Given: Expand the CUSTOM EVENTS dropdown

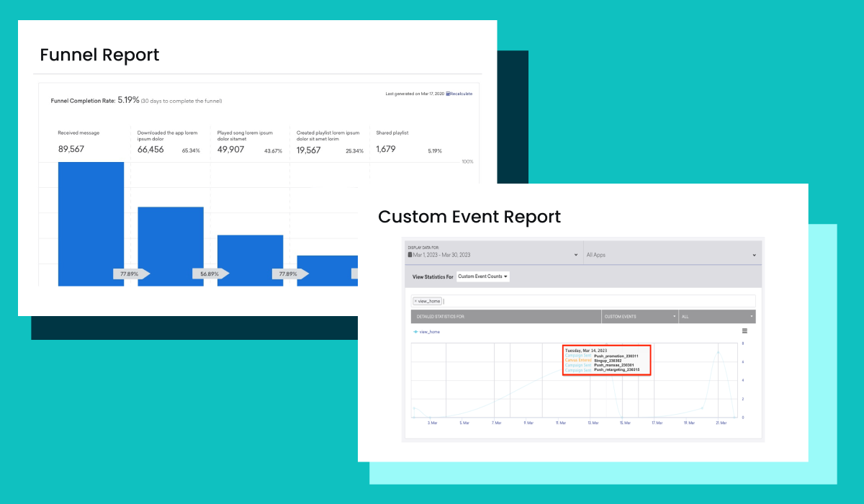Looking at the screenshot, I should 640,316.
